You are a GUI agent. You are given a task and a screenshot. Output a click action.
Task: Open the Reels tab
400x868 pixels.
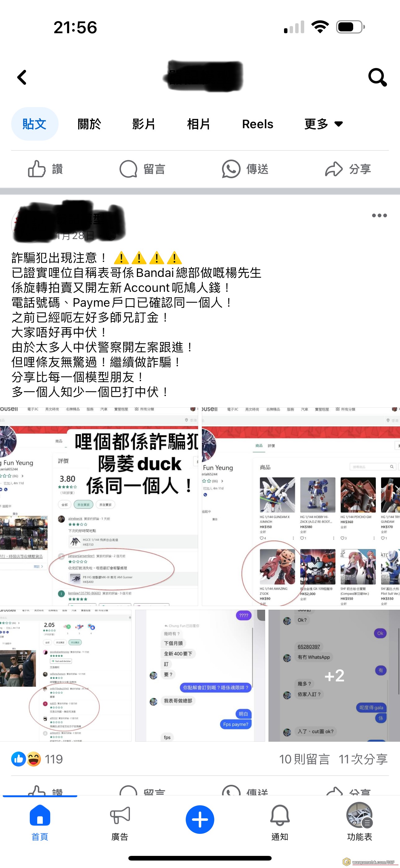pos(258,124)
